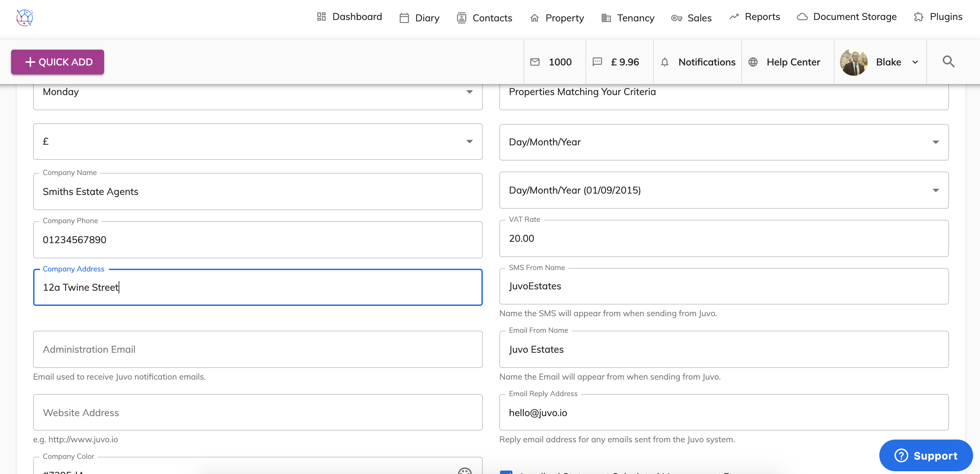Open the £ currency dropdown
The width and height of the screenshot is (980, 474).
pyautogui.click(x=469, y=141)
